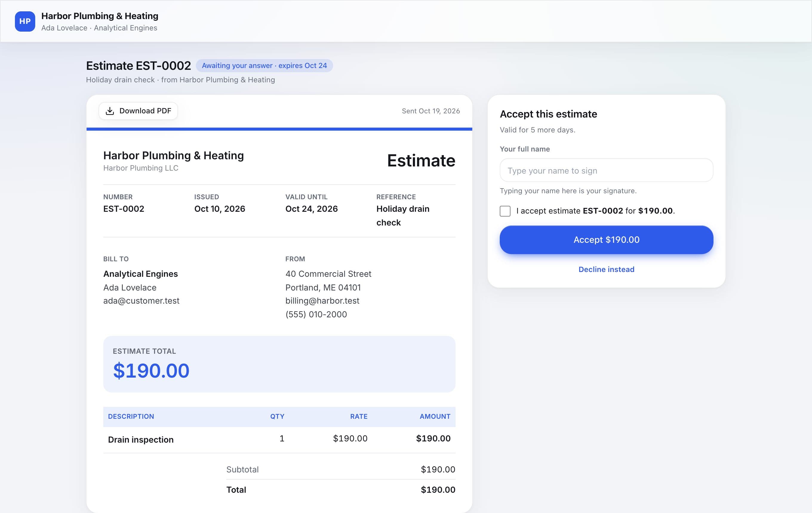Click the number value 'EST-0002' in the document
The width and height of the screenshot is (812, 513).
(124, 209)
